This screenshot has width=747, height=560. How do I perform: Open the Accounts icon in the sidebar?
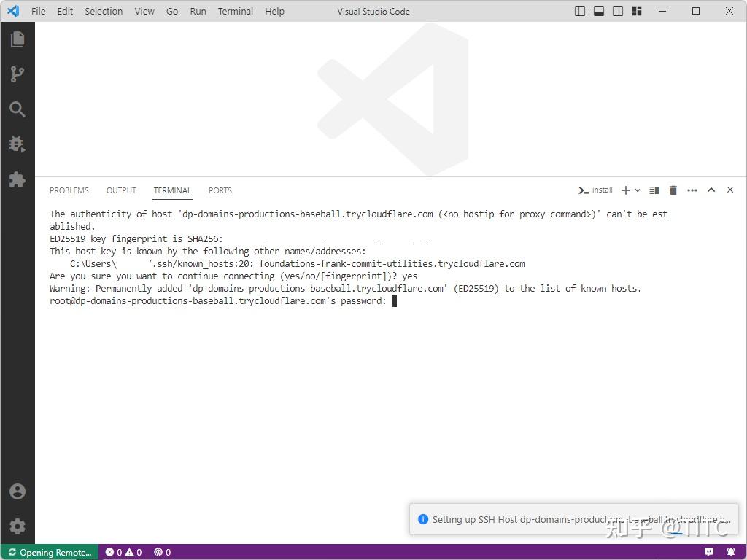coord(18,491)
